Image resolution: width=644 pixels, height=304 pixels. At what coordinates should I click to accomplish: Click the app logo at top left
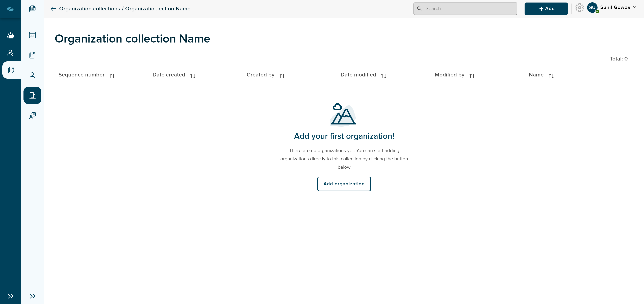[x=10, y=9]
